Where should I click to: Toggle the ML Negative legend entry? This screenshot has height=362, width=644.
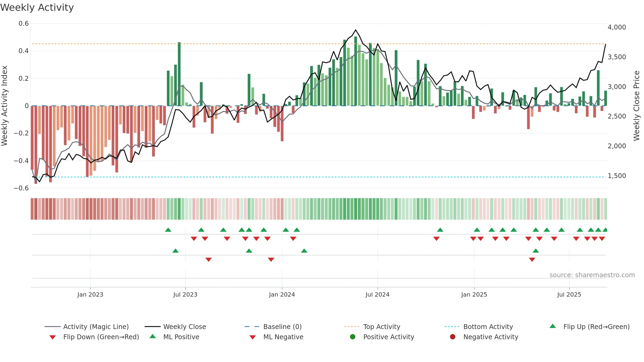pyautogui.click(x=276, y=337)
